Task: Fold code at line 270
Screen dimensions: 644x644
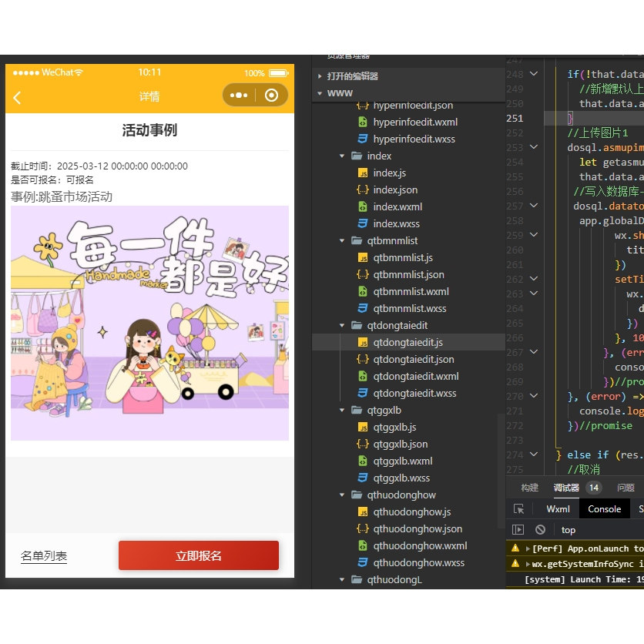Action: tap(534, 396)
